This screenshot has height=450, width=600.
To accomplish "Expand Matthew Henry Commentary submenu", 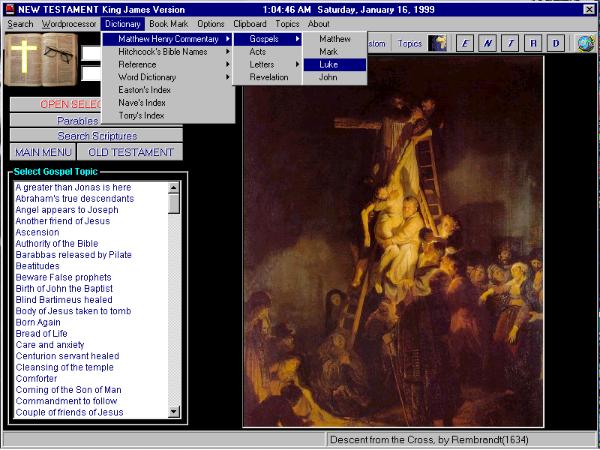I will coord(168,39).
